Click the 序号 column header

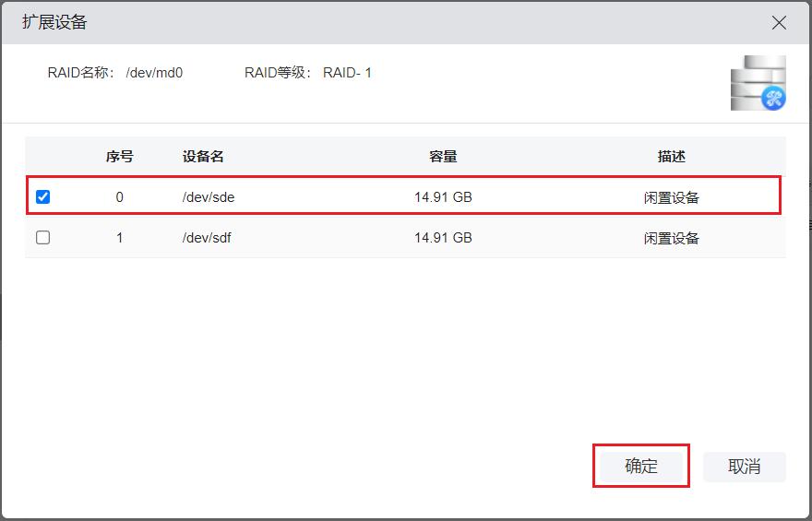point(119,157)
